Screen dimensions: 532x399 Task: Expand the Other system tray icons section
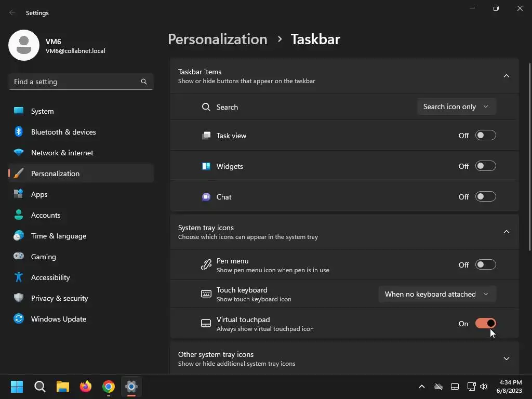507,358
